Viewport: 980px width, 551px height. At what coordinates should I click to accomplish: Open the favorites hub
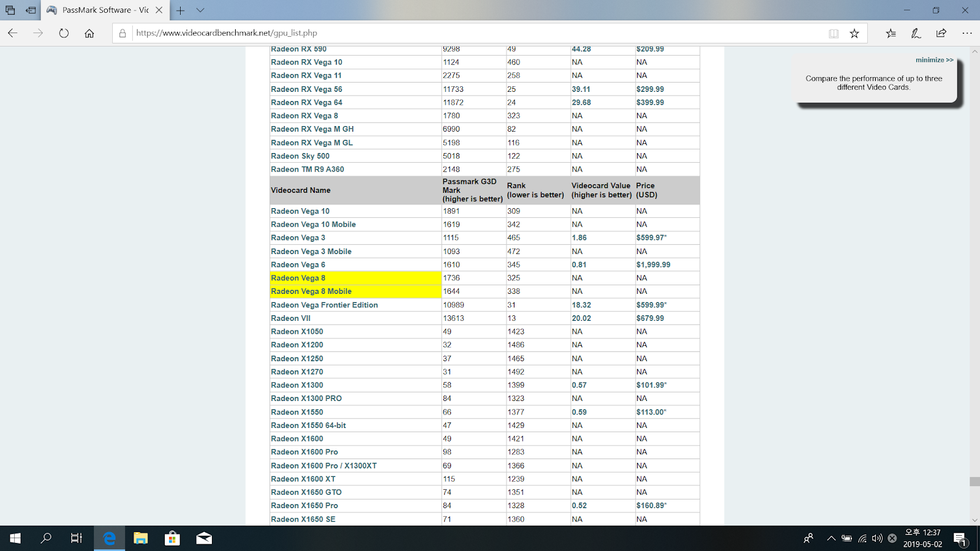[891, 33]
